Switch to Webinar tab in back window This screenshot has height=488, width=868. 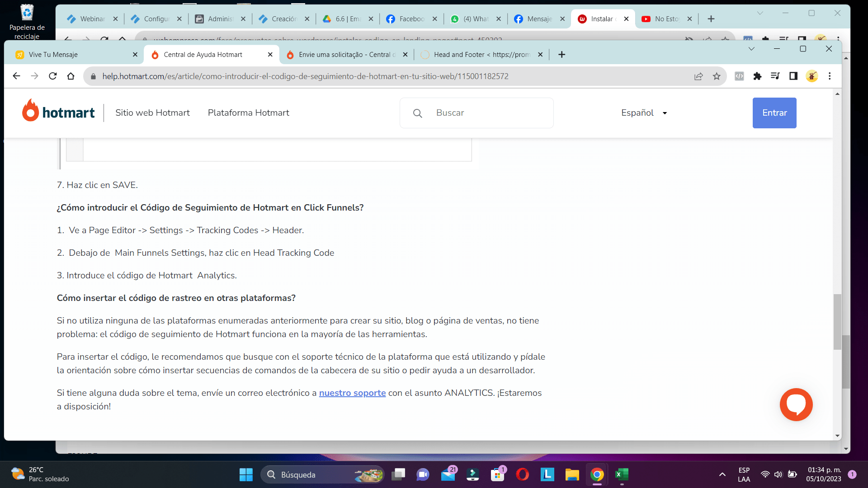click(92, 19)
